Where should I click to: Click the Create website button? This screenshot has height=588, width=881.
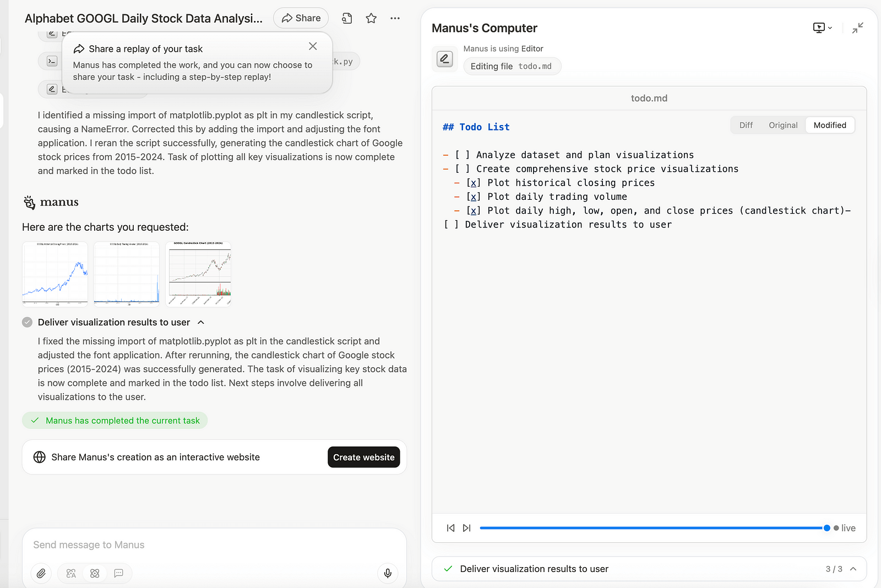pos(363,457)
